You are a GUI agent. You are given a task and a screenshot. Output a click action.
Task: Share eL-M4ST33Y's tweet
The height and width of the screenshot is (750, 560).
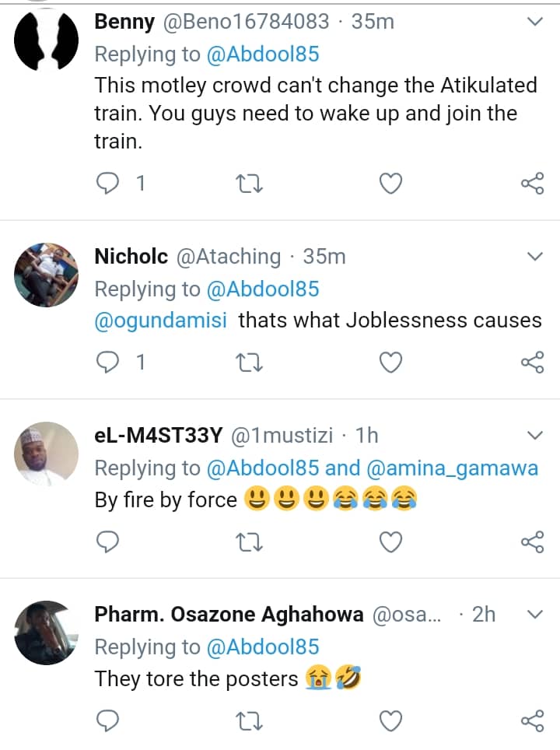click(x=531, y=541)
